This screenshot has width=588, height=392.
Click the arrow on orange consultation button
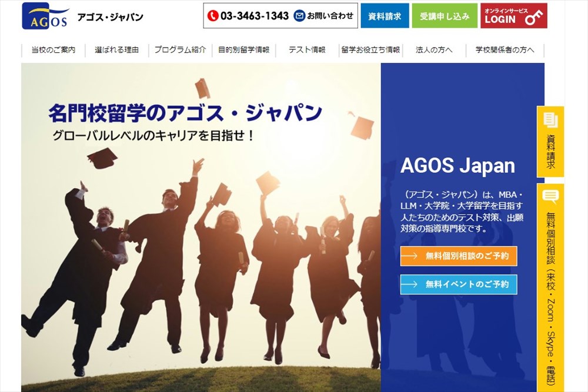(x=409, y=256)
